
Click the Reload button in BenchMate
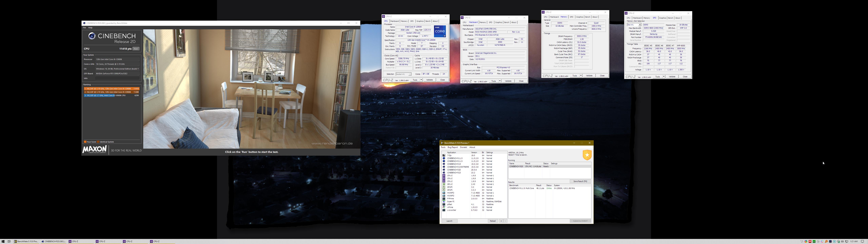coord(493,221)
